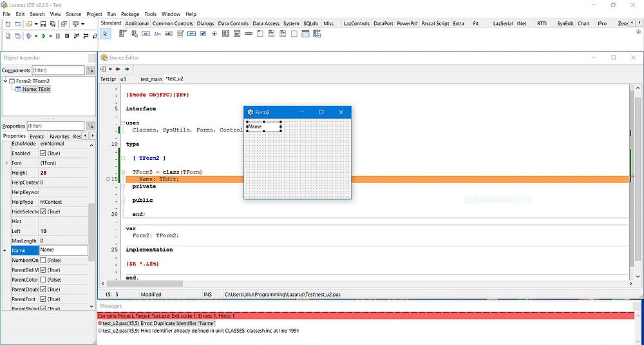This screenshot has width=644, height=345.
Task: Choose the TLabel 'Abc' component icon
Action: click(157, 34)
